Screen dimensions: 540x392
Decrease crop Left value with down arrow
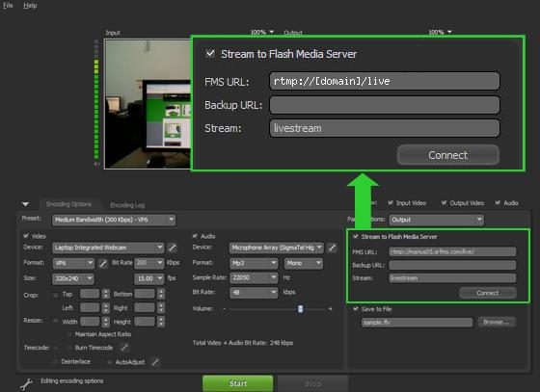pyautogui.click(x=106, y=310)
